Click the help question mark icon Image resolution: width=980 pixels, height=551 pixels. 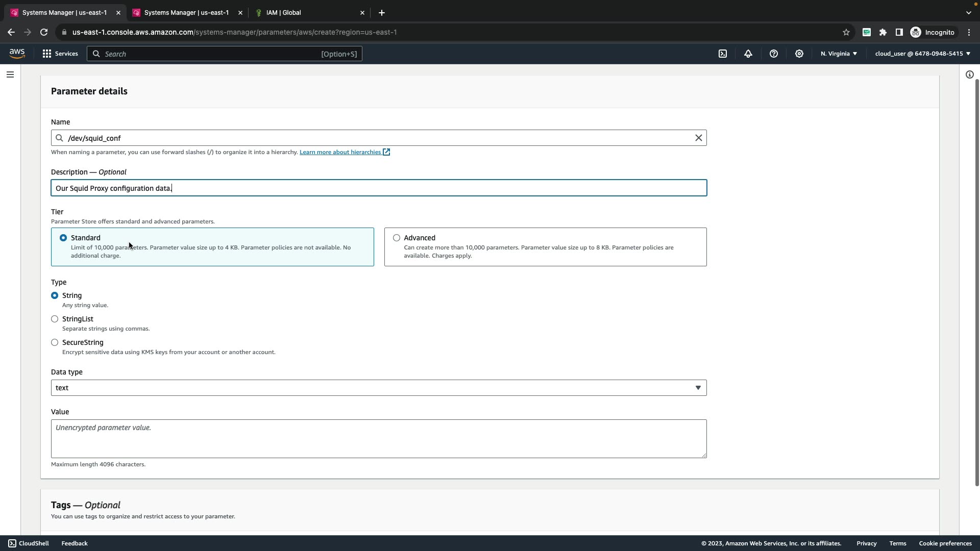pos(774,54)
